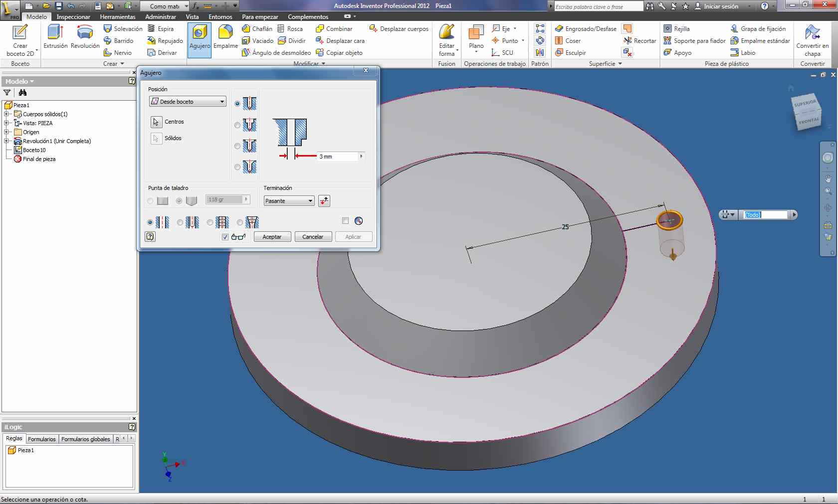Select Engrosado/Desfase tool

(586, 29)
